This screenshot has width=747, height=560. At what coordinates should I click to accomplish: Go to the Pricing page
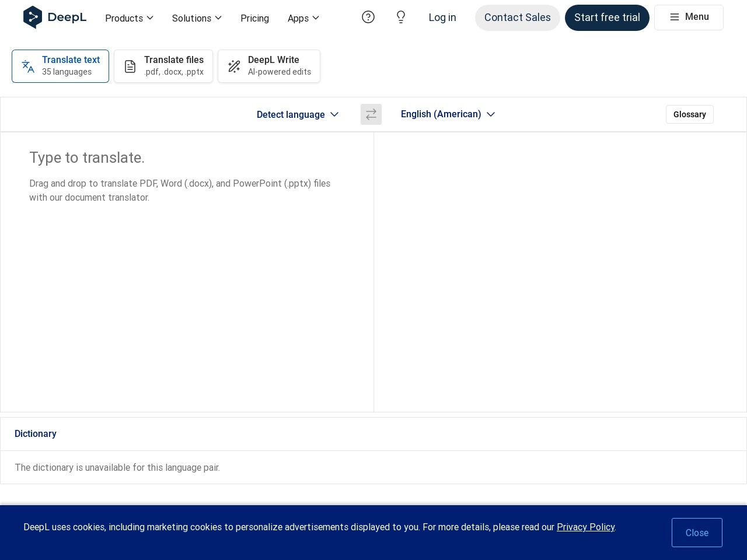coord(254,18)
